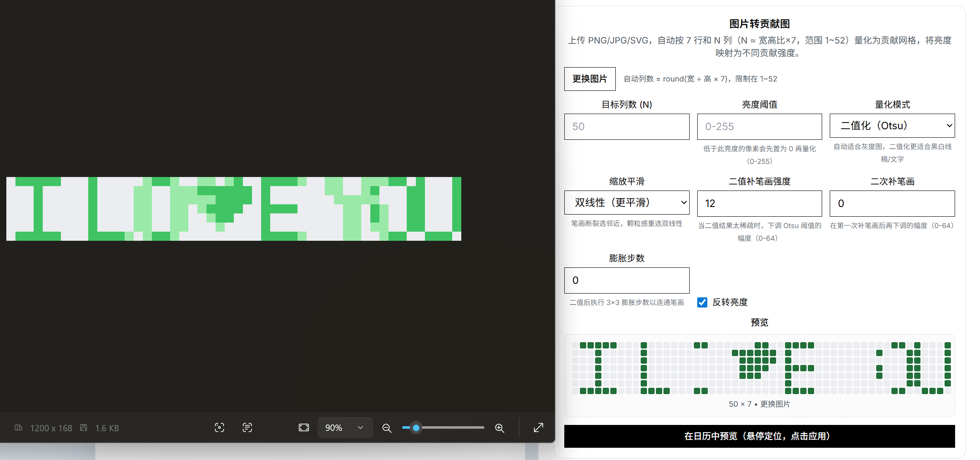The height and width of the screenshot is (460, 980).
Task: Click the 二次补笔画 field with 0
Action: 892,204
